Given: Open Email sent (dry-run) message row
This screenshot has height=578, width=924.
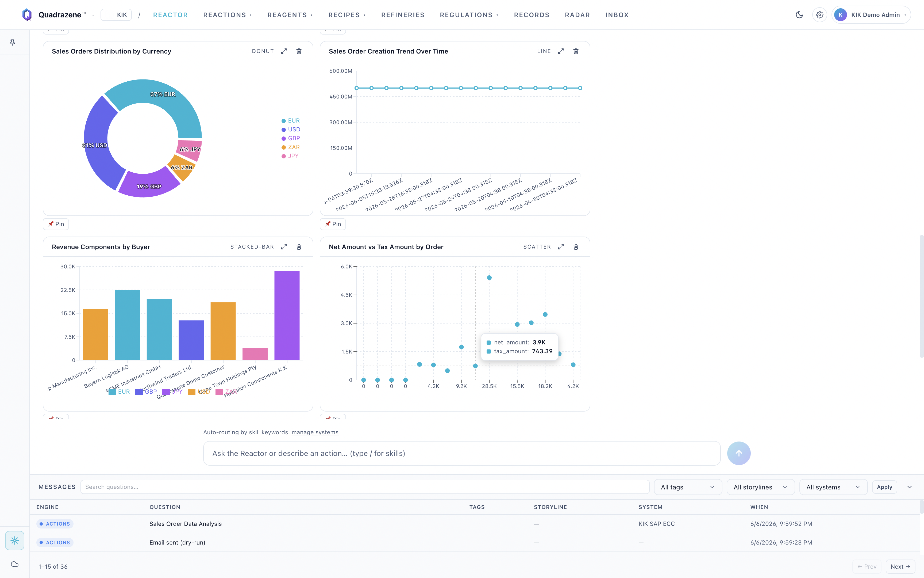Looking at the screenshot, I should [x=475, y=542].
